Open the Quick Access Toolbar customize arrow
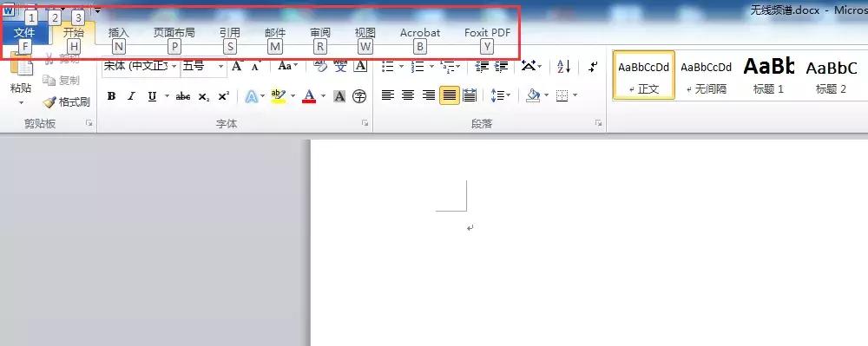The image size is (868, 346). pyautogui.click(x=97, y=10)
